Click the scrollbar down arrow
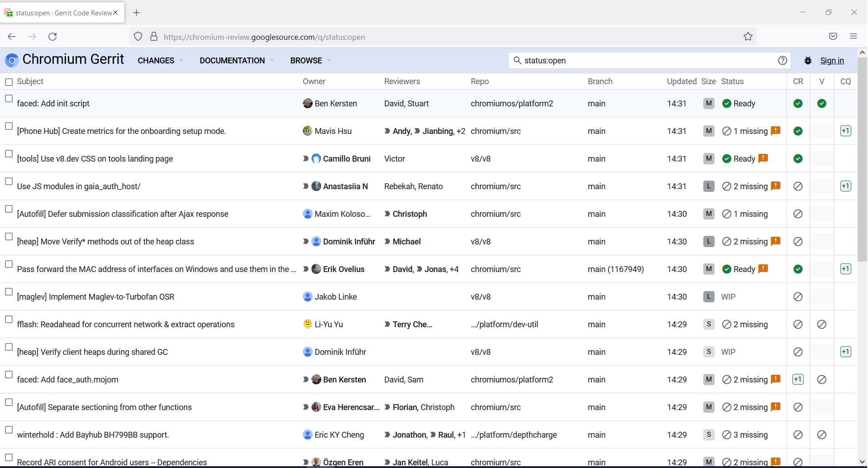Screen dimensions: 868x468 [862, 462]
